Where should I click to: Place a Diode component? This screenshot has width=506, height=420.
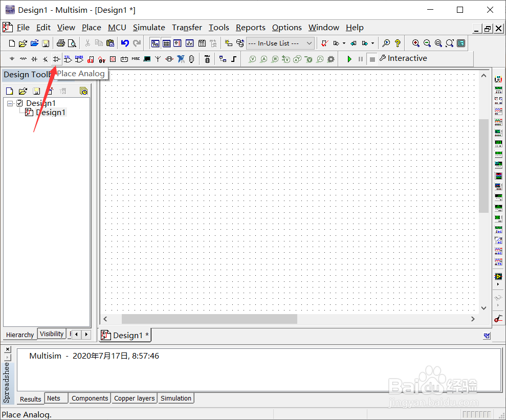tap(34, 59)
